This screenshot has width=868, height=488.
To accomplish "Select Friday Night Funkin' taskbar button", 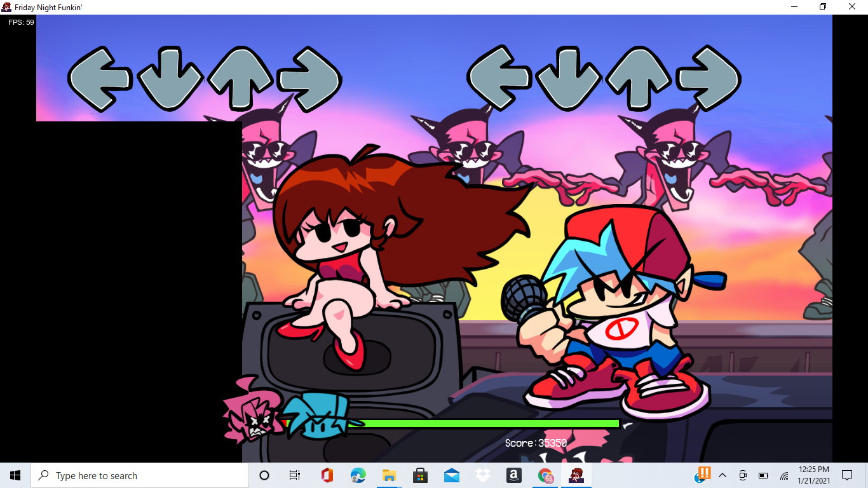I will pos(576,475).
